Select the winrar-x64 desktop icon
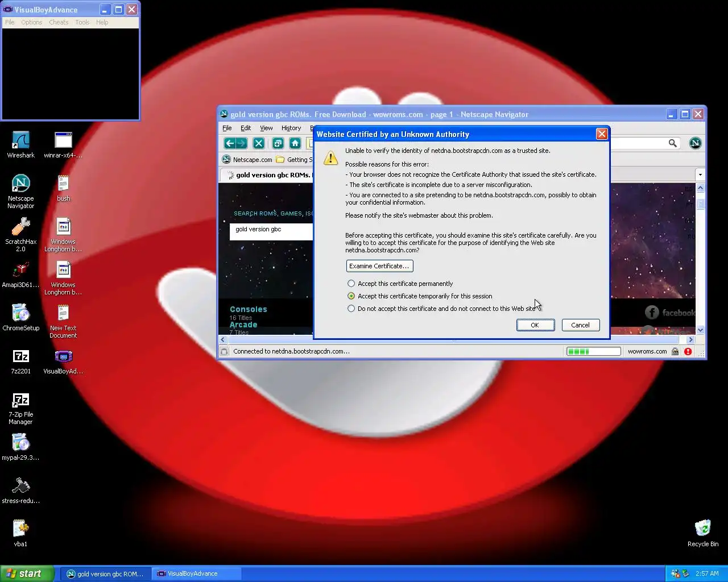The width and height of the screenshot is (728, 582). tap(63, 145)
